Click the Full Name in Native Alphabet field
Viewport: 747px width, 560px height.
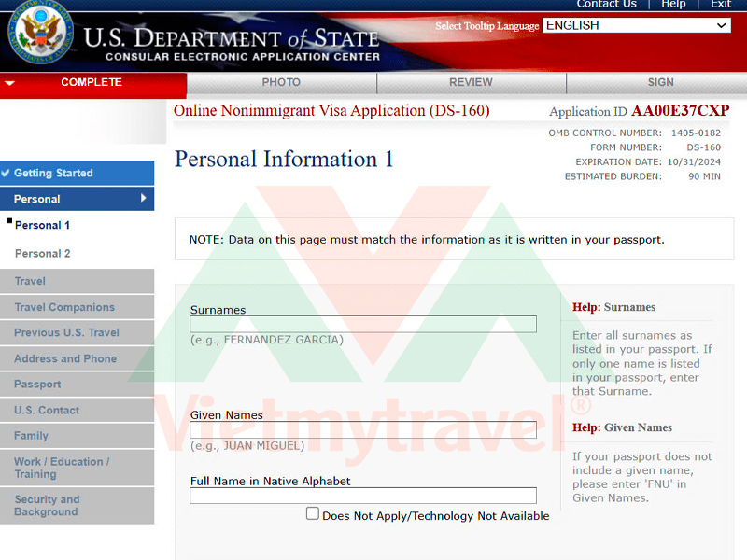tap(363, 496)
